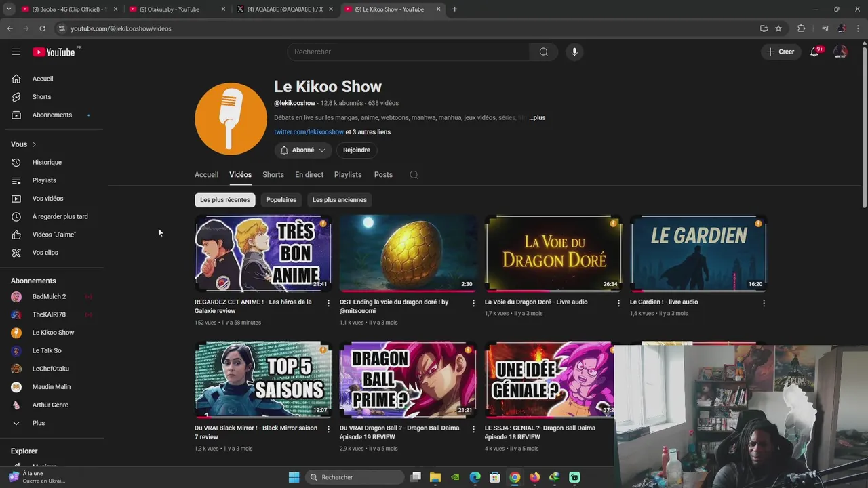This screenshot has height=488, width=868.
Task: Switch to channel Shorts tab
Action: [x=273, y=175]
